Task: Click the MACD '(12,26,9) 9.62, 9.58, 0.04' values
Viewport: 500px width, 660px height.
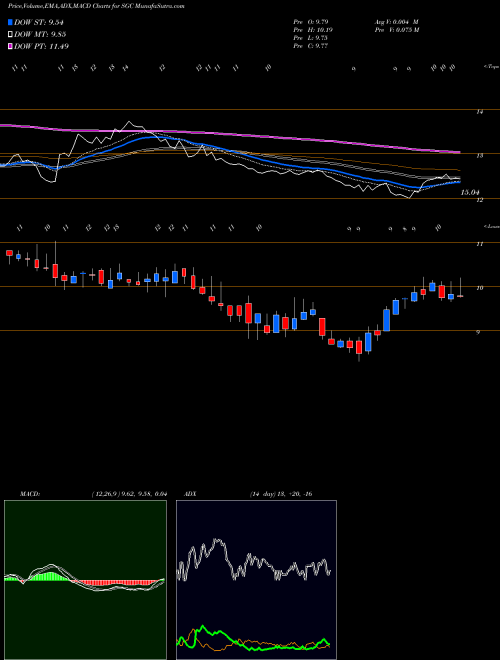Action: pos(129,494)
